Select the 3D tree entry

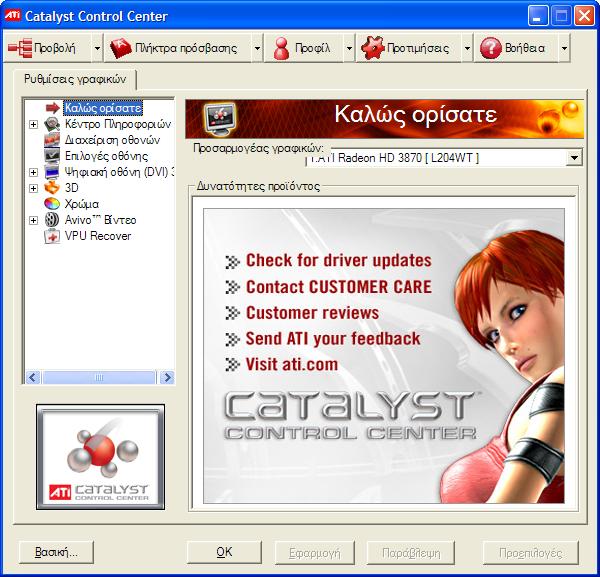point(72,188)
